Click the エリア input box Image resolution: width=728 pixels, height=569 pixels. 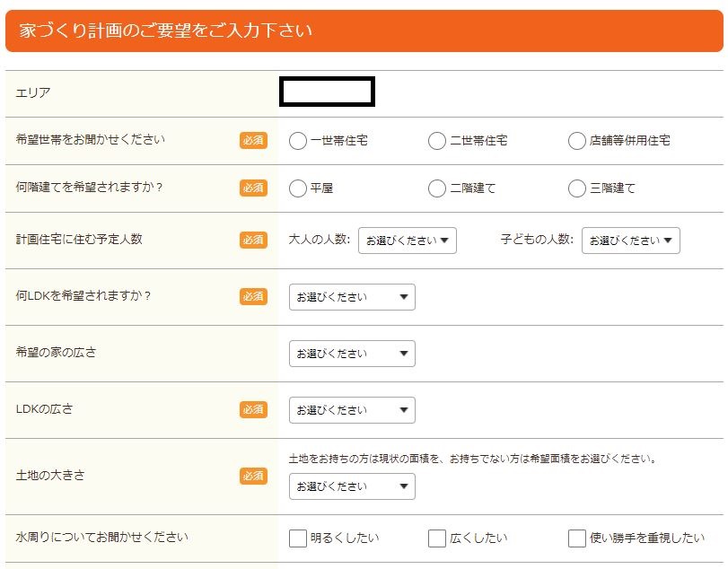[x=328, y=92]
